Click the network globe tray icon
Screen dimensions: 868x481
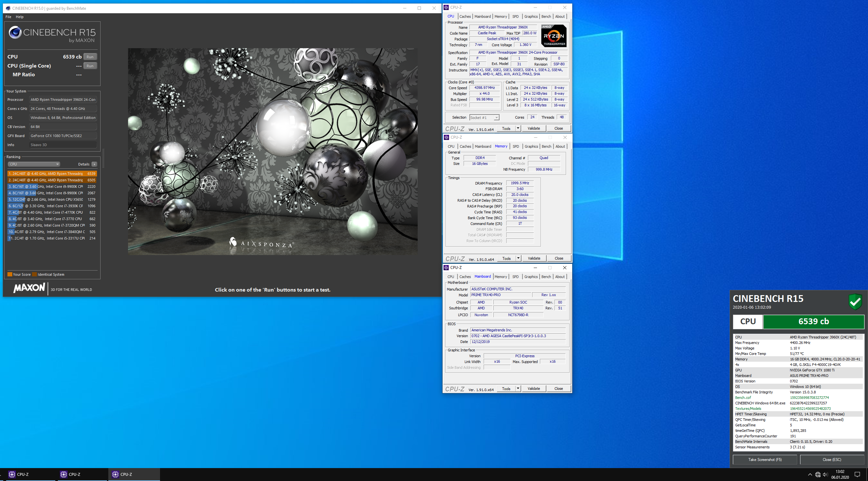pos(818,475)
